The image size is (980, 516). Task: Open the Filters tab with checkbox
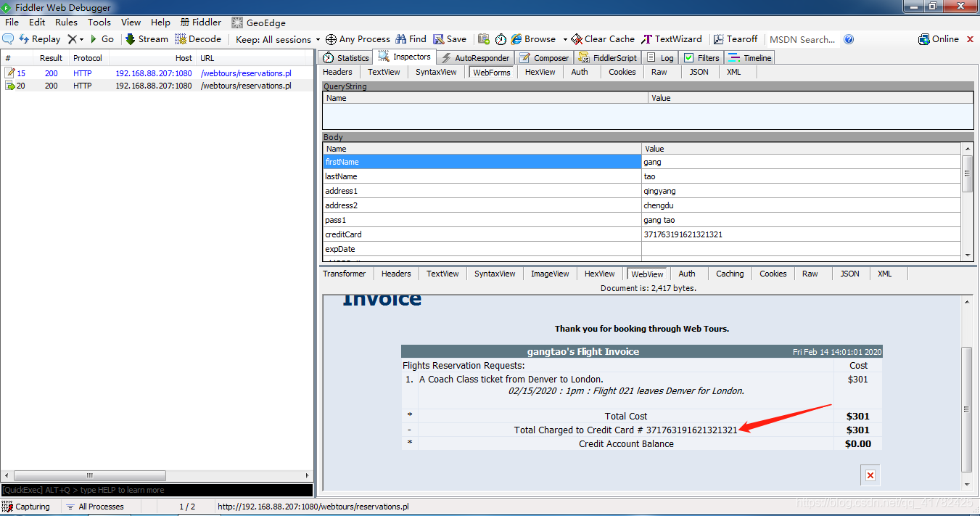701,57
